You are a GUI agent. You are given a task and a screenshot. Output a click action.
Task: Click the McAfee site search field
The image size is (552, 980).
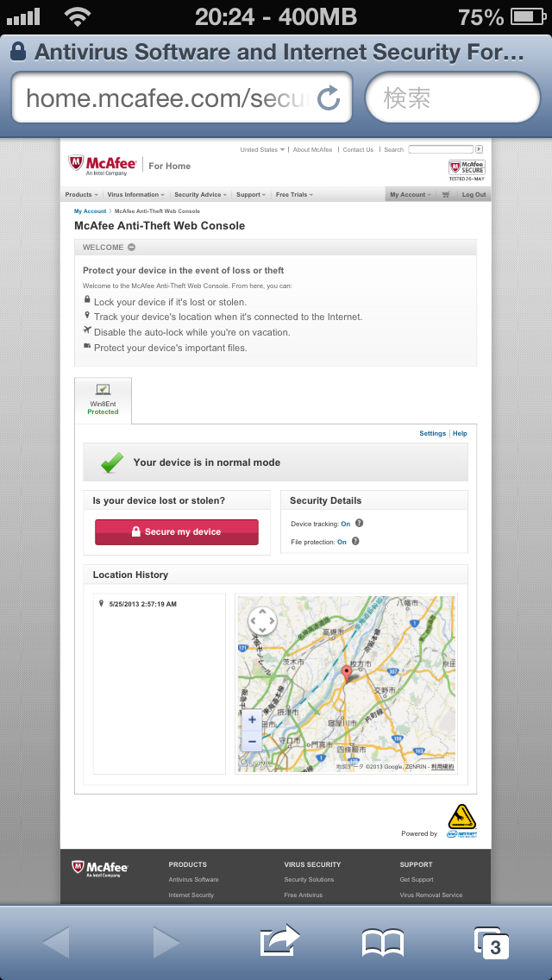[440, 150]
